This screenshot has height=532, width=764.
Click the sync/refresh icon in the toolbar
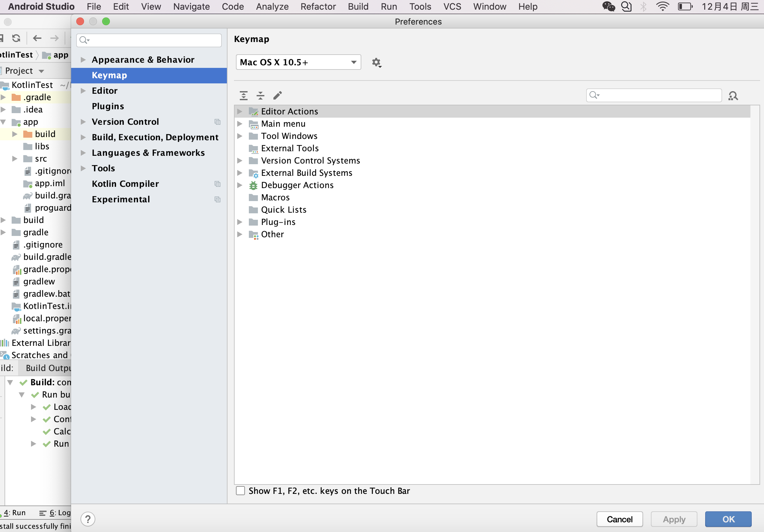tap(16, 38)
